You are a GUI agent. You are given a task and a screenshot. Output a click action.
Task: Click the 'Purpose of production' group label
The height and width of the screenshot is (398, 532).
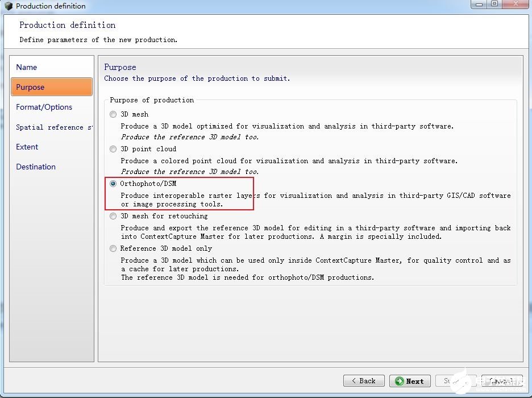pyautogui.click(x=152, y=100)
